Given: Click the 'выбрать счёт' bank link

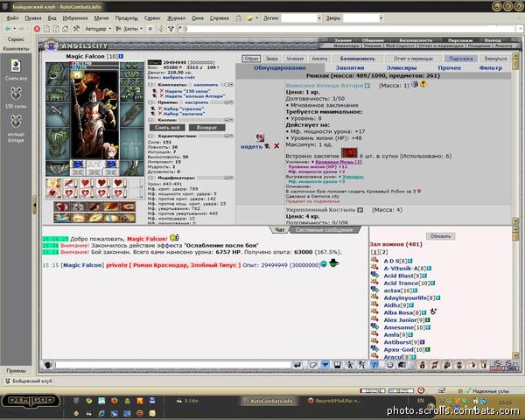Looking at the screenshot, I should click(178, 77).
